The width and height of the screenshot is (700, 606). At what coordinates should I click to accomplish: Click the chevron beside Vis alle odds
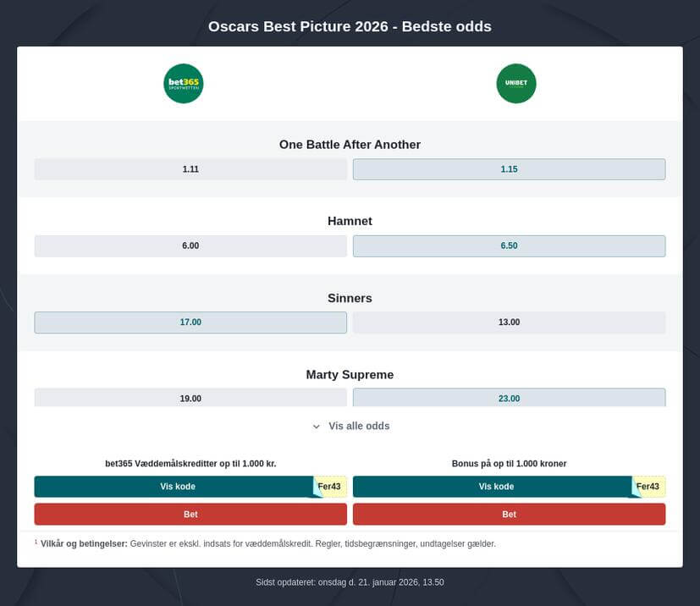click(317, 426)
